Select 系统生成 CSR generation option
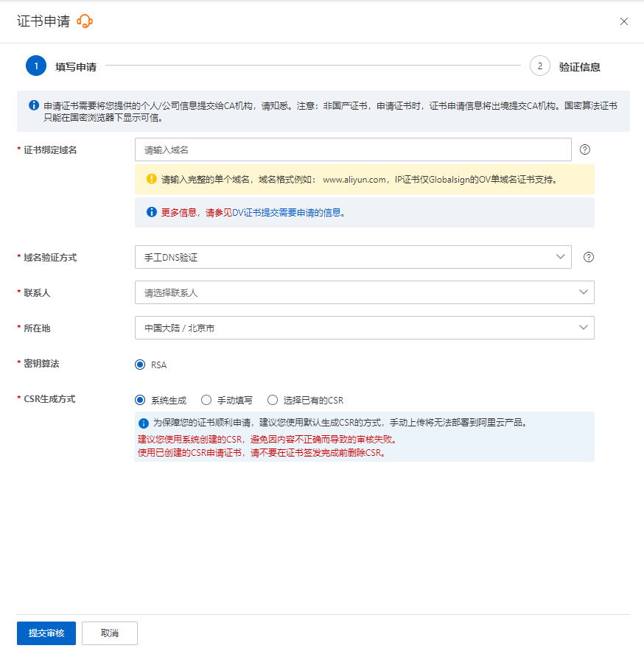 click(x=140, y=400)
